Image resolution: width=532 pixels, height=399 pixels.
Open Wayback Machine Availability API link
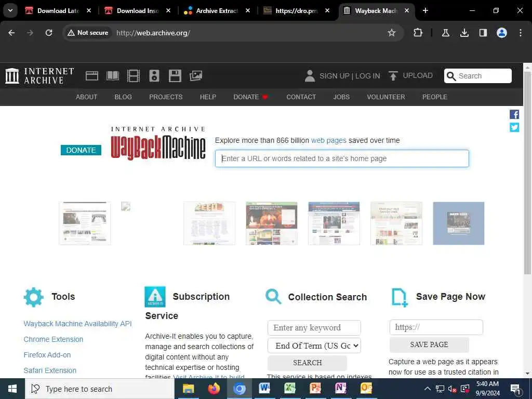pos(78,324)
